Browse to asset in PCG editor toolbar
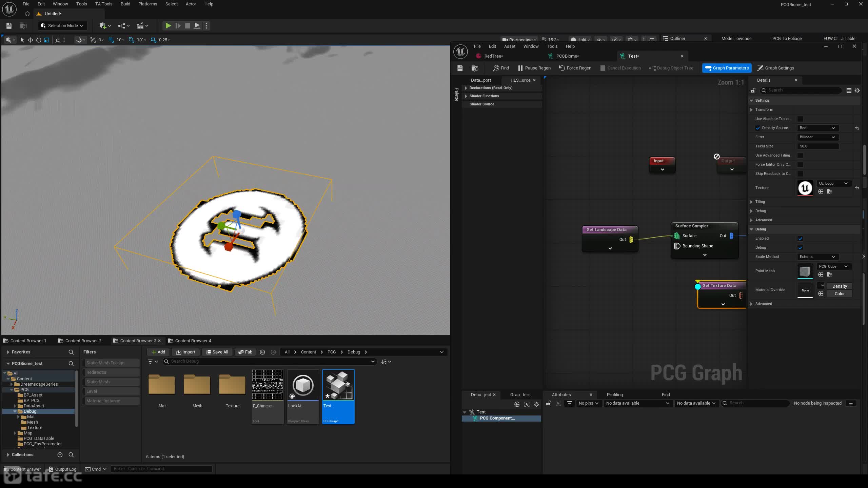 475,68
